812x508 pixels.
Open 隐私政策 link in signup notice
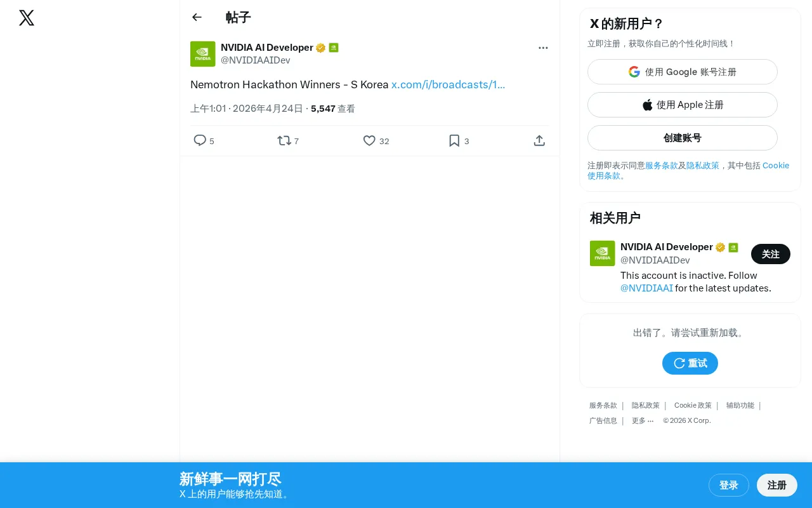[703, 166]
